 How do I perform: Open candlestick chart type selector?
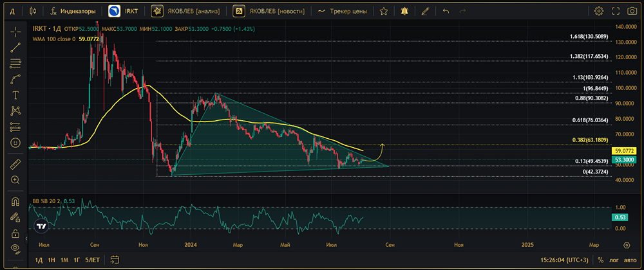click(x=33, y=11)
